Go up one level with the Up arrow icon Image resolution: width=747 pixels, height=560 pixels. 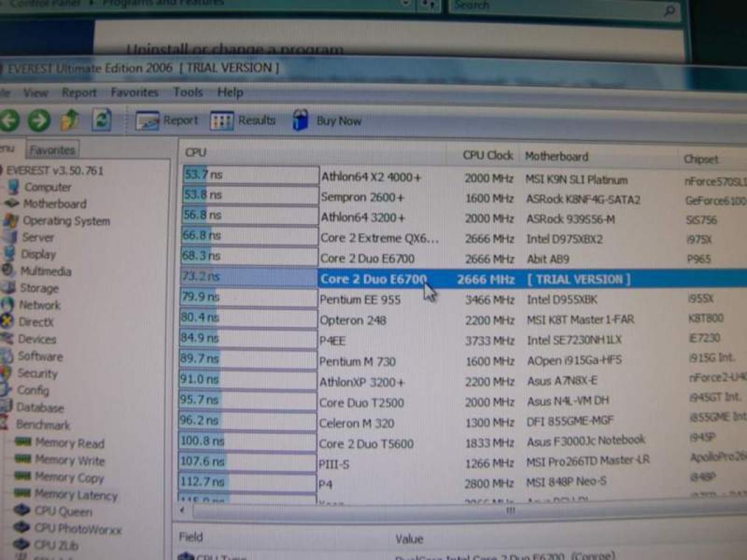click(70, 120)
